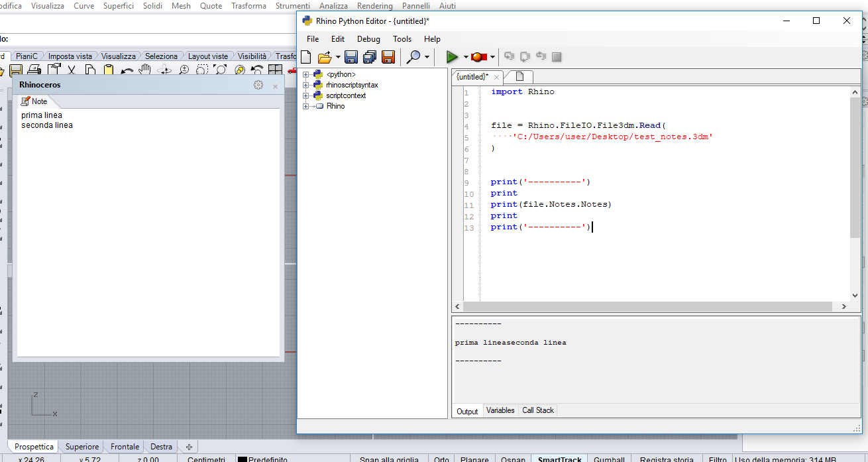The image size is (868, 462).
Task: Toggle breakpoint with the red dot icon
Action: [479, 57]
